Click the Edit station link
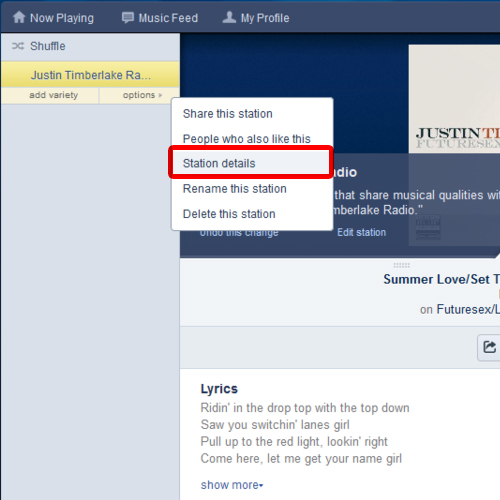The height and width of the screenshot is (500, 500). pyautogui.click(x=361, y=232)
